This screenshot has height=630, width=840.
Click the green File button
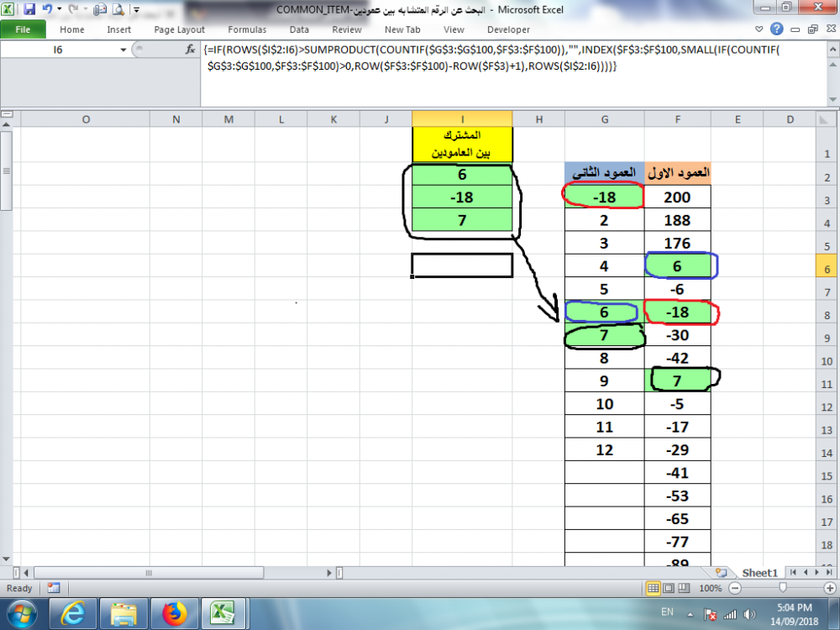(23, 29)
